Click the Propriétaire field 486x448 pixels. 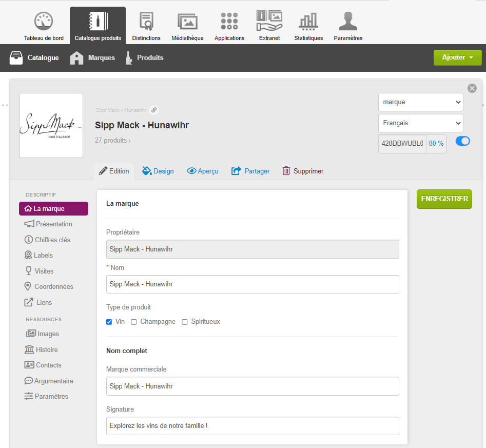252,249
